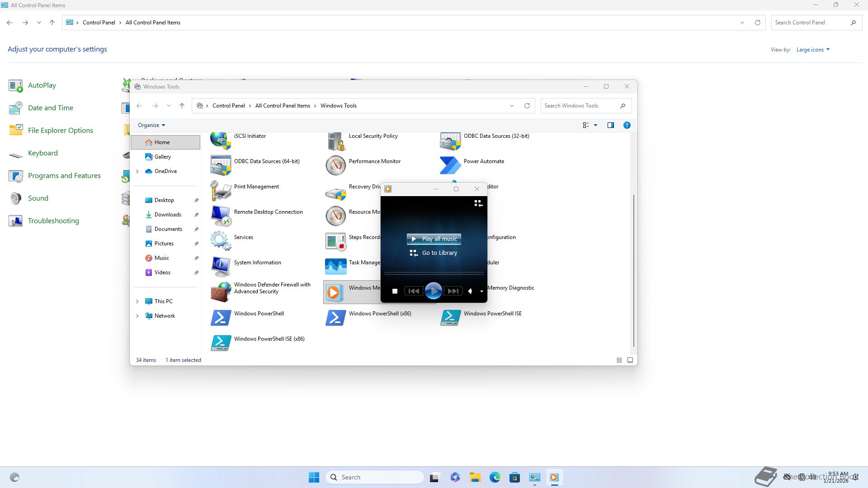868x488 pixels.
Task: Open the Services tool
Action: click(243, 237)
